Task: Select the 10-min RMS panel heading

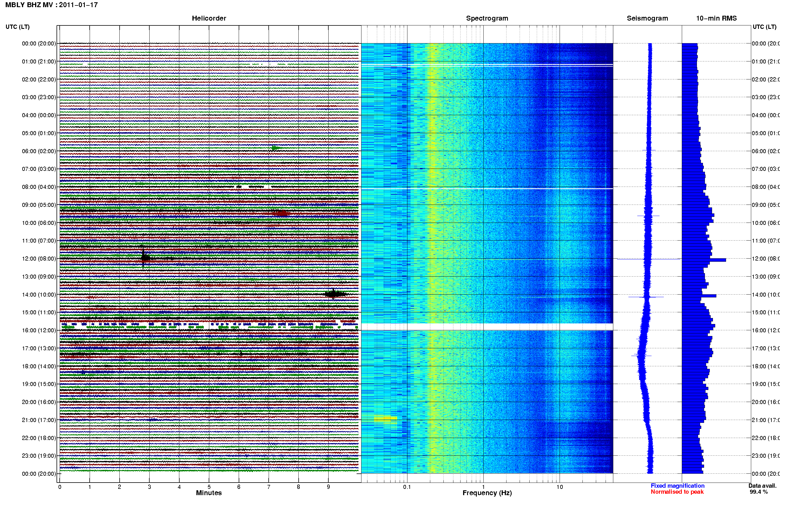Action: [x=716, y=18]
